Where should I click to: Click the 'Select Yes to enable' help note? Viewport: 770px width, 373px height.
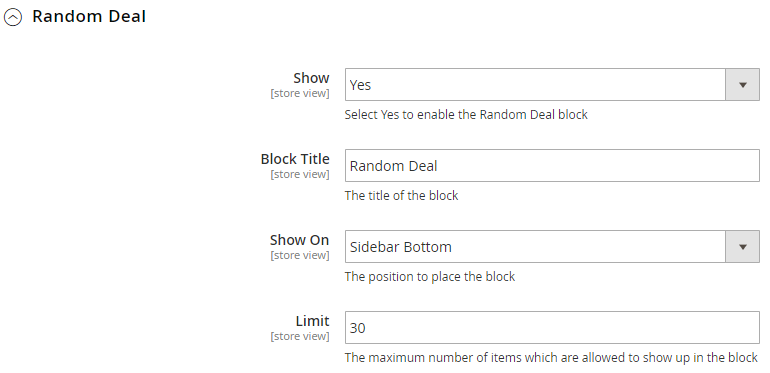[x=466, y=115]
